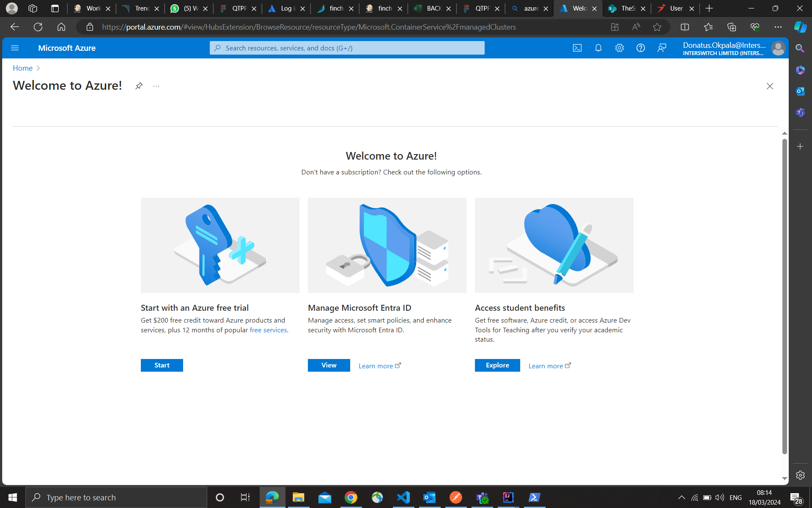Screen dimensions: 812x508
Task: Click the Start free trial button
Action: click(x=162, y=365)
